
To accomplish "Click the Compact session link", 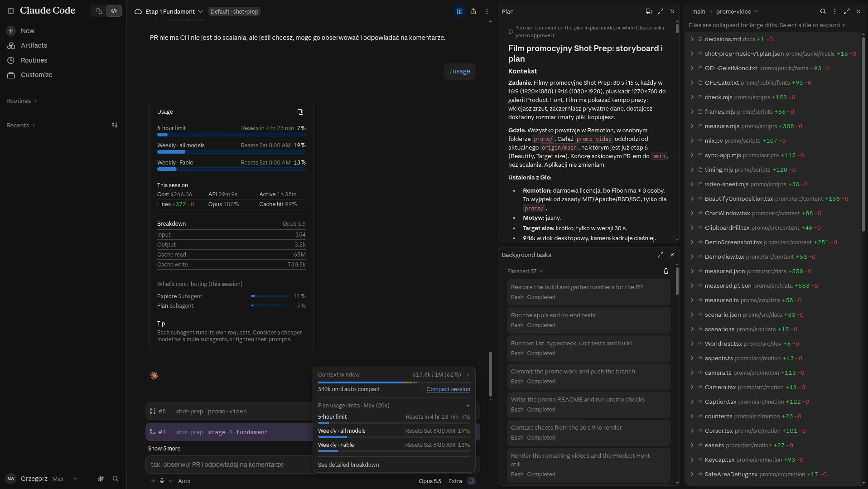I will 448,389.
